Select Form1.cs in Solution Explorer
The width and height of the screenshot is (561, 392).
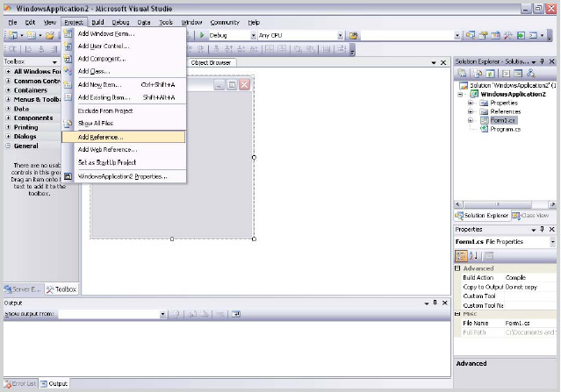click(503, 120)
